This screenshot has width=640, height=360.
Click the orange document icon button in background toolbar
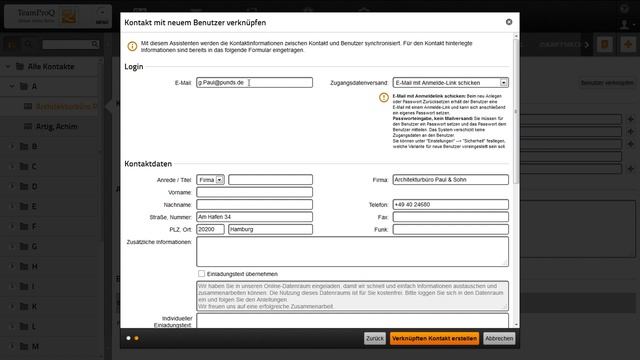tap(605, 44)
